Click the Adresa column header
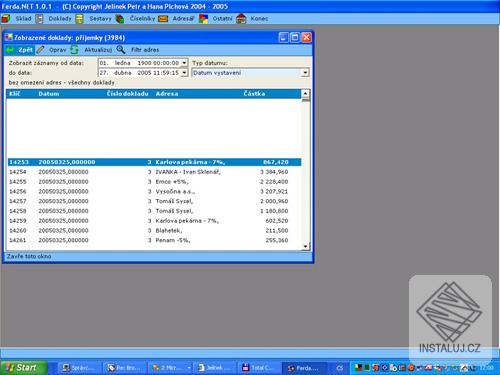The image size is (500, 375). (x=167, y=94)
